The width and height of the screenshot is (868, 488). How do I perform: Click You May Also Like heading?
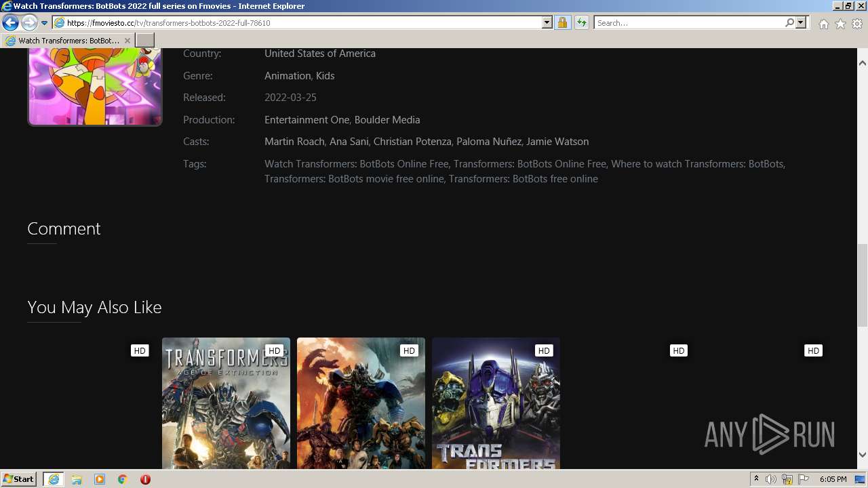[94, 308]
